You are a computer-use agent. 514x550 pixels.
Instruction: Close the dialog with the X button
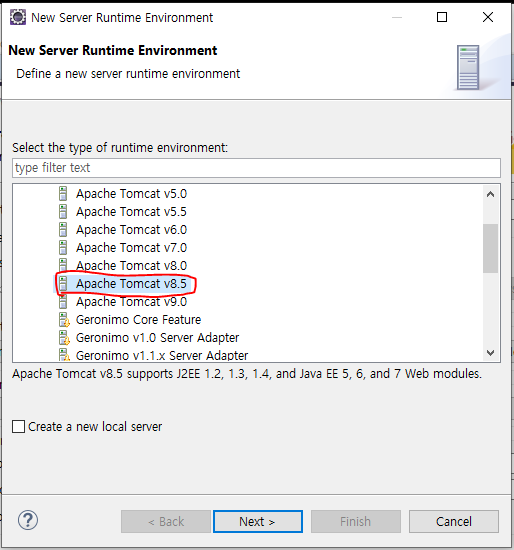tap(488, 17)
